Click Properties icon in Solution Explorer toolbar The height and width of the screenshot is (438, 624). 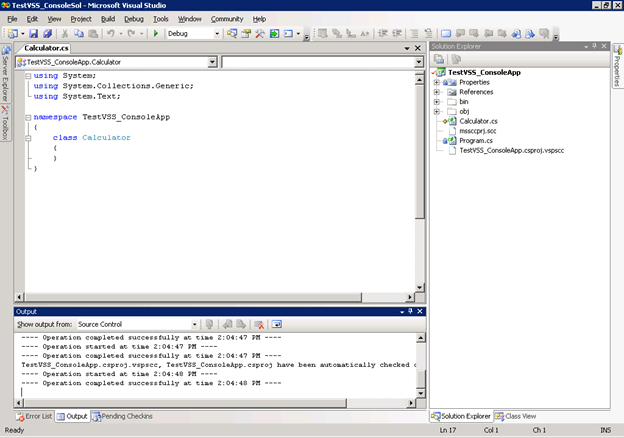click(439, 59)
